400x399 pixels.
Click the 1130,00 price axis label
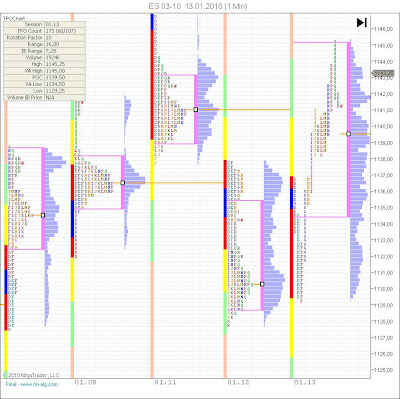(x=383, y=289)
